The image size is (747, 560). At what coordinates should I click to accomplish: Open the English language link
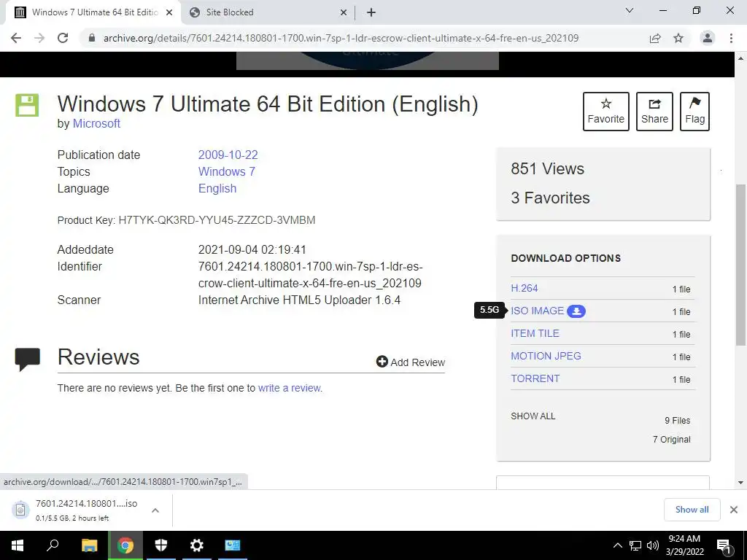[217, 189]
